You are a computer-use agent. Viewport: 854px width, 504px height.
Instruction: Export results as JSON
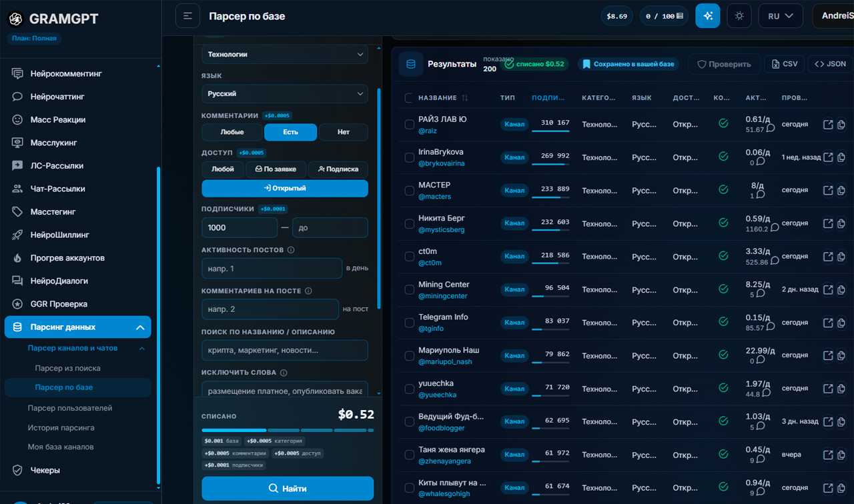pos(831,64)
